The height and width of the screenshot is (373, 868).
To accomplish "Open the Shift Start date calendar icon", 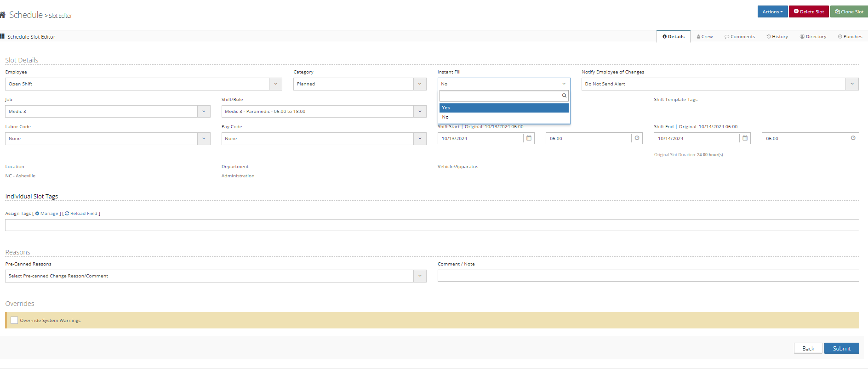I will 529,138.
